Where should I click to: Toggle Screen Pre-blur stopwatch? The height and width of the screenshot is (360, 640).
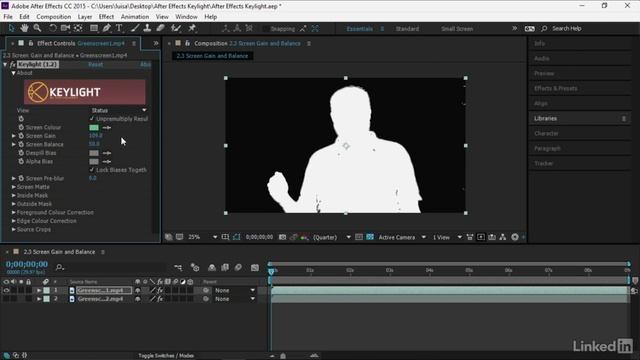[21, 178]
